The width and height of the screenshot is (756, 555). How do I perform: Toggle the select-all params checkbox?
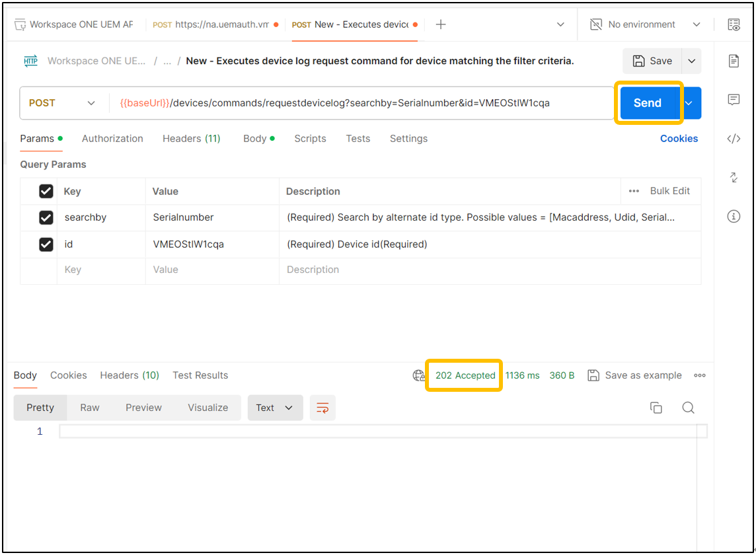click(46, 192)
